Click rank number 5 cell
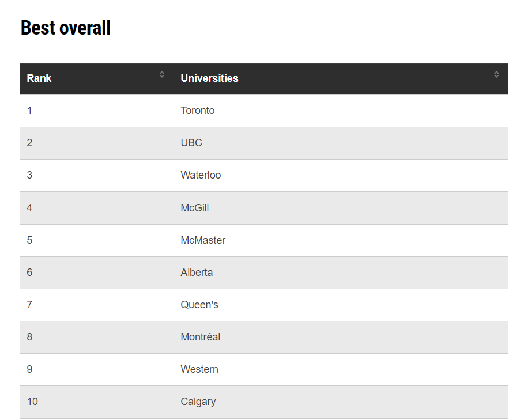This screenshot has height=420, width=524. (97, 240)
